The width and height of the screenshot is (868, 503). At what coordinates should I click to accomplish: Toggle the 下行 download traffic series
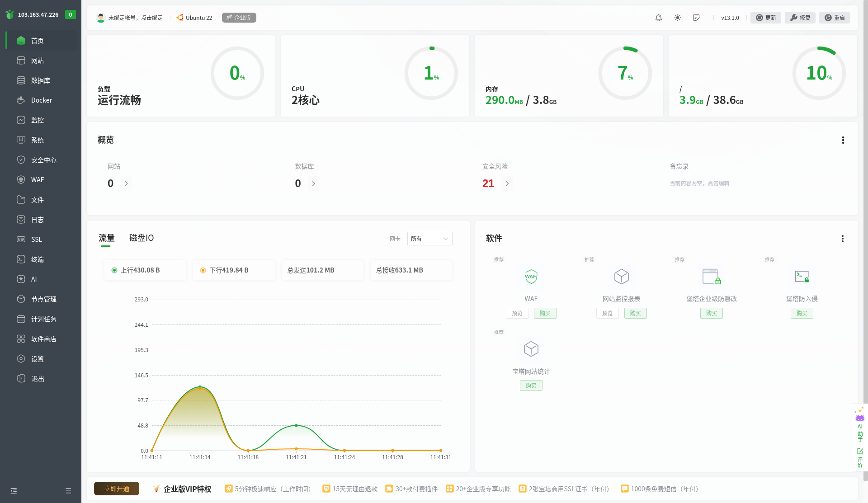234,270
